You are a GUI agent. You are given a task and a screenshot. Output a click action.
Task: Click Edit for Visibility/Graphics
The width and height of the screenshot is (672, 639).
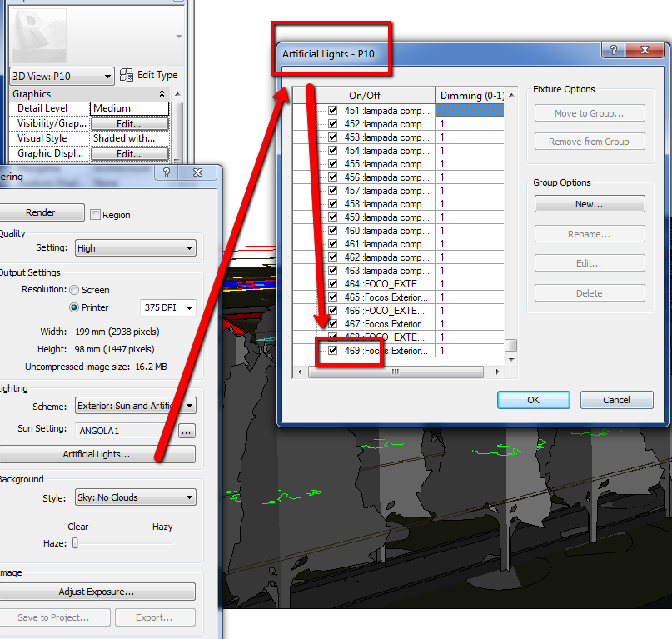129,124
